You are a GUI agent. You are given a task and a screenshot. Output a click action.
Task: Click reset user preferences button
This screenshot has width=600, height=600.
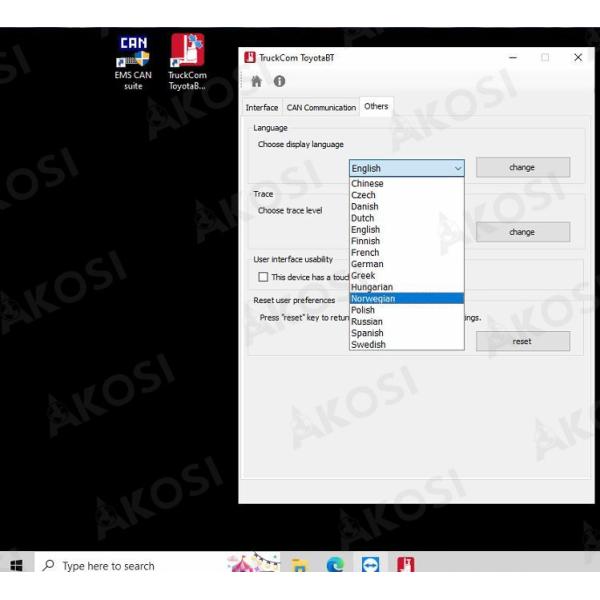(x=522, y=341)
